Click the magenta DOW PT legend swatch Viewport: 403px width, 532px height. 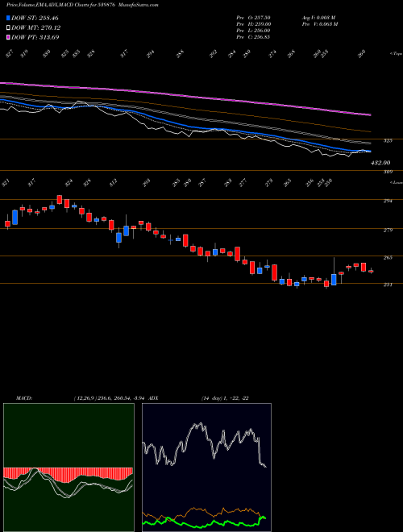(8, 37)
